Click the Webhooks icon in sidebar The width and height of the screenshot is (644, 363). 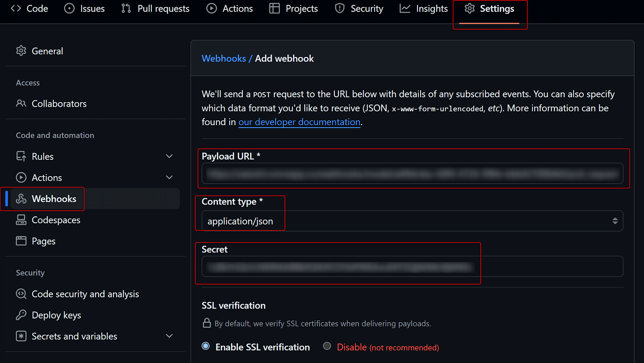[x=22, y=199]
